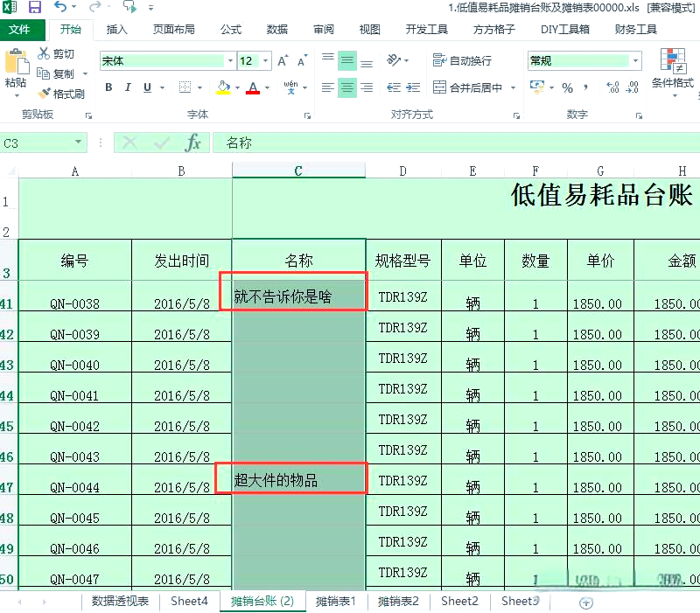
Task: Click the Undo arrow icon
Action: pyautogui.click(x=59, y=7)
